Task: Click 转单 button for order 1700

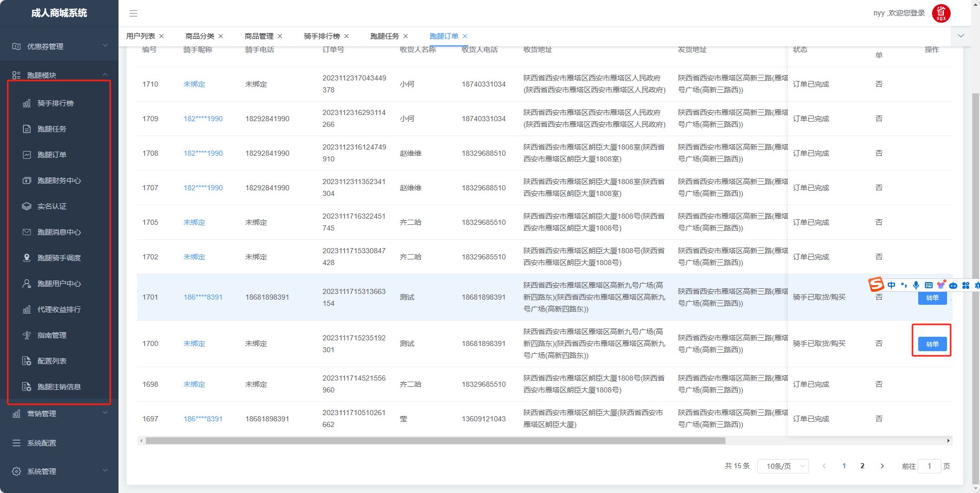Action: click(932, 344)
